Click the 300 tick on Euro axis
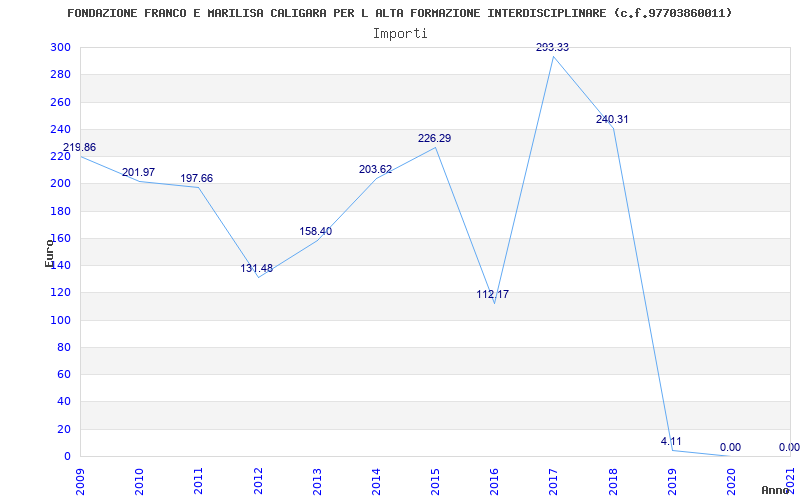The height and width of the screenshot is (500, 800). coord(60,47)
